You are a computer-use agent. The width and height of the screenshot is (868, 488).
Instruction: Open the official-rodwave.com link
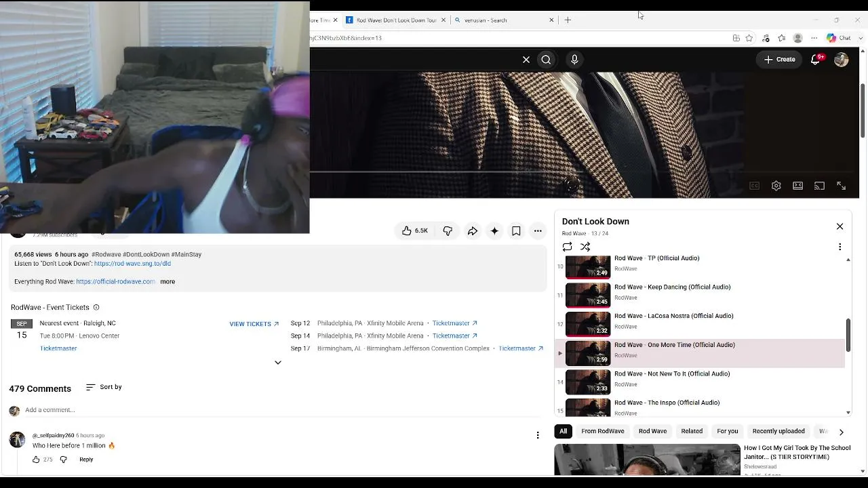click(115, 281)
